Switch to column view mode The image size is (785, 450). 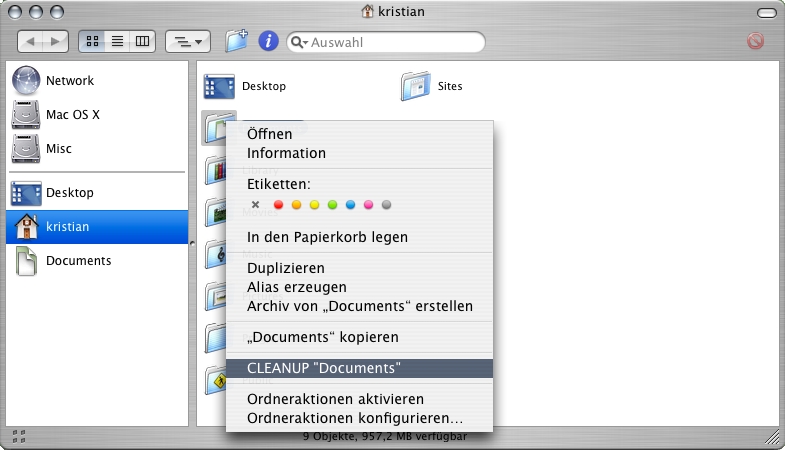click(x=143, y=42)
